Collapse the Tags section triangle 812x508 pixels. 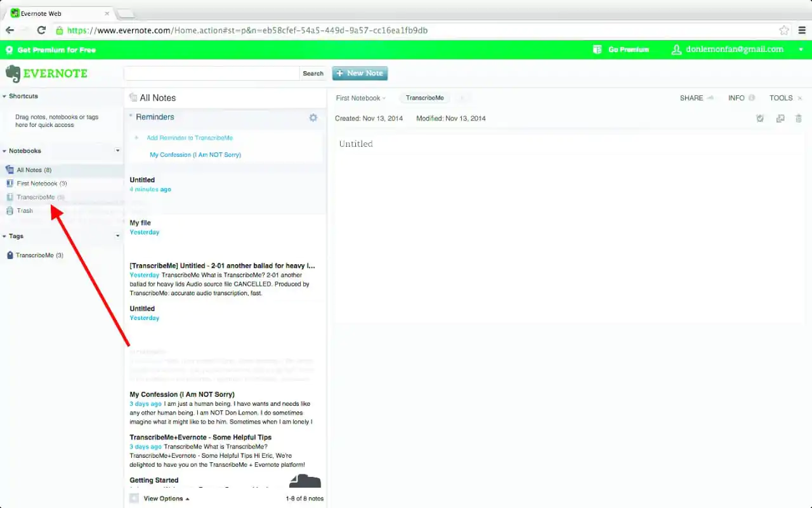click(4, 236)
